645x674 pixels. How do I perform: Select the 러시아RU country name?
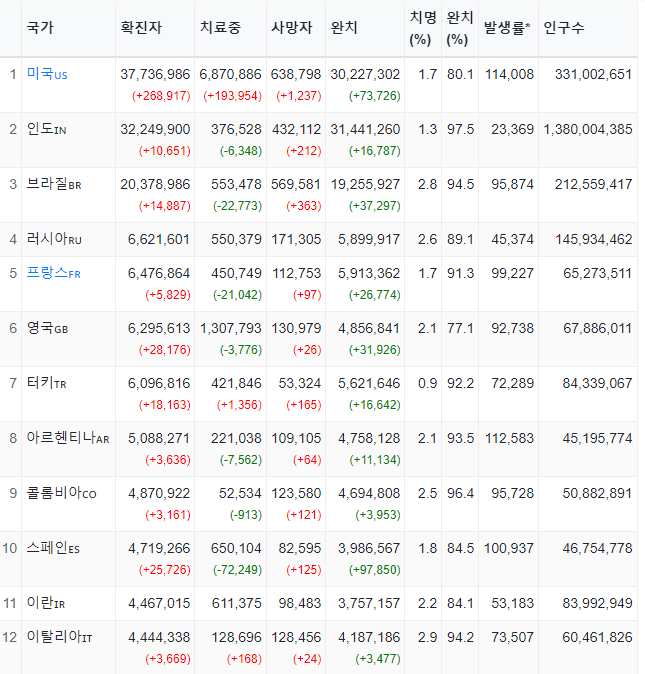coord(54,239)
